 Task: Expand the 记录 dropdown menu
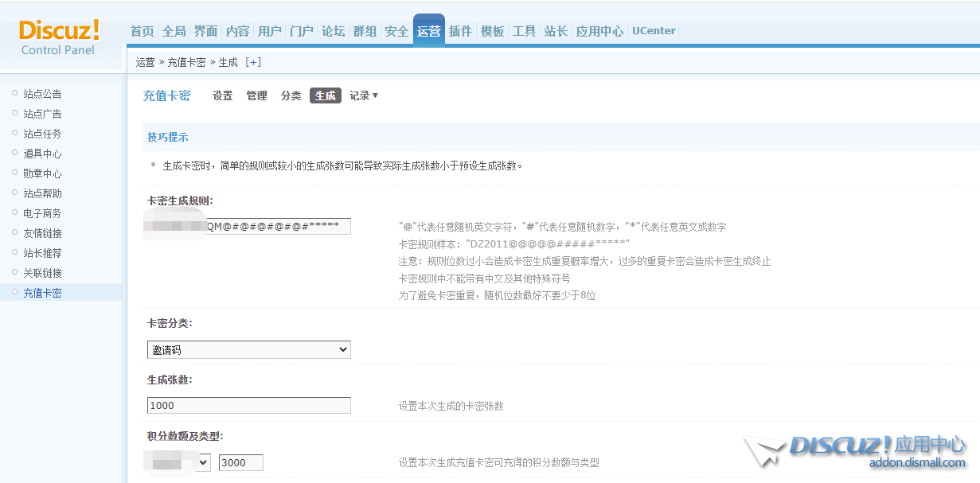click(x=364, y=95)
